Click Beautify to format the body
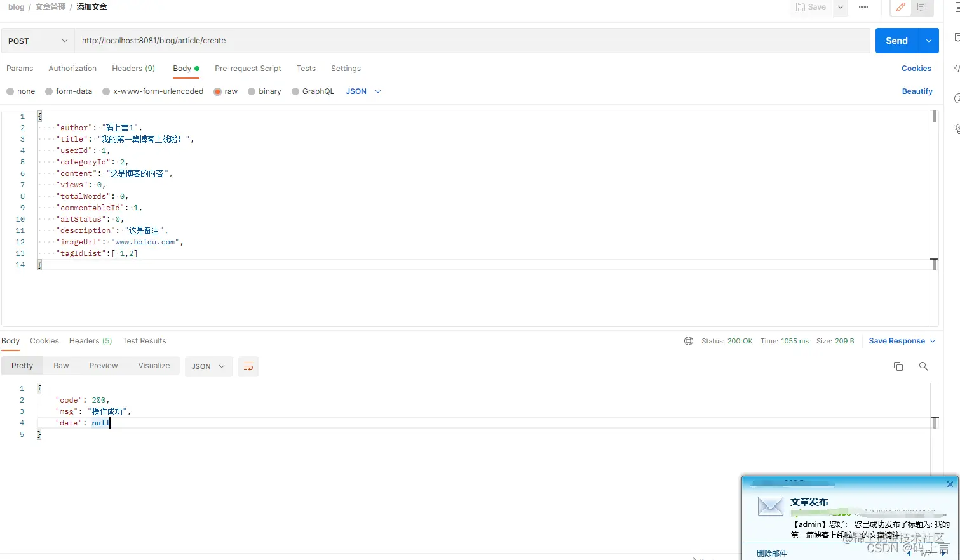This screenshot has height=560, width=960. pos(917,91)
